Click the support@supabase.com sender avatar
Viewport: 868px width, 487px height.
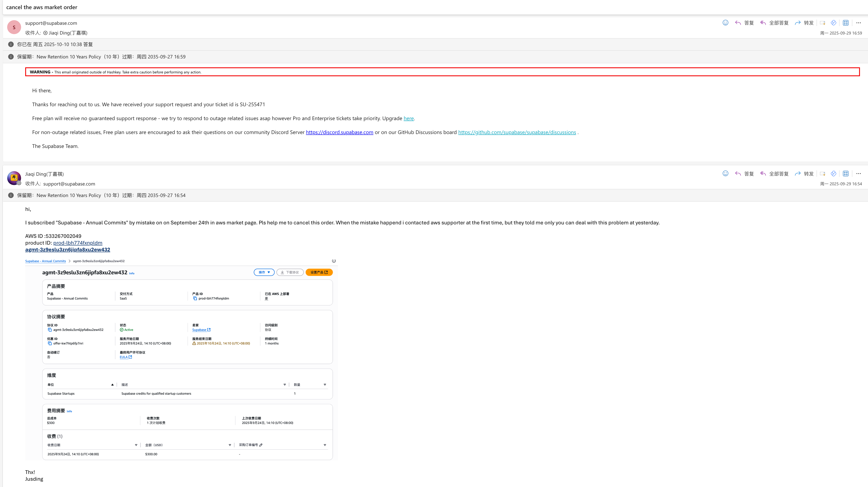[14, 27]
